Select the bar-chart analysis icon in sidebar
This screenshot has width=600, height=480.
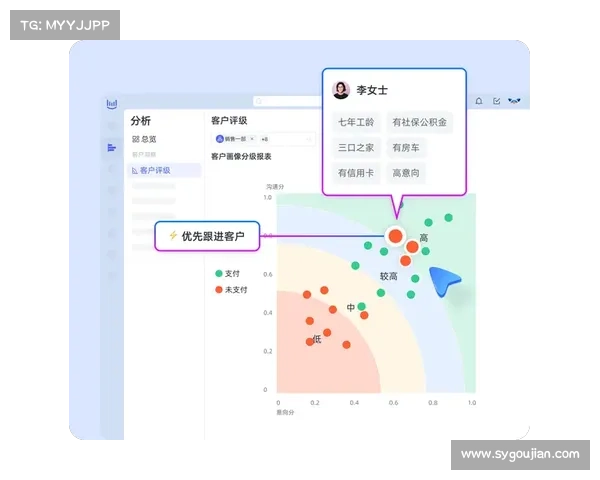click(111, 147)
